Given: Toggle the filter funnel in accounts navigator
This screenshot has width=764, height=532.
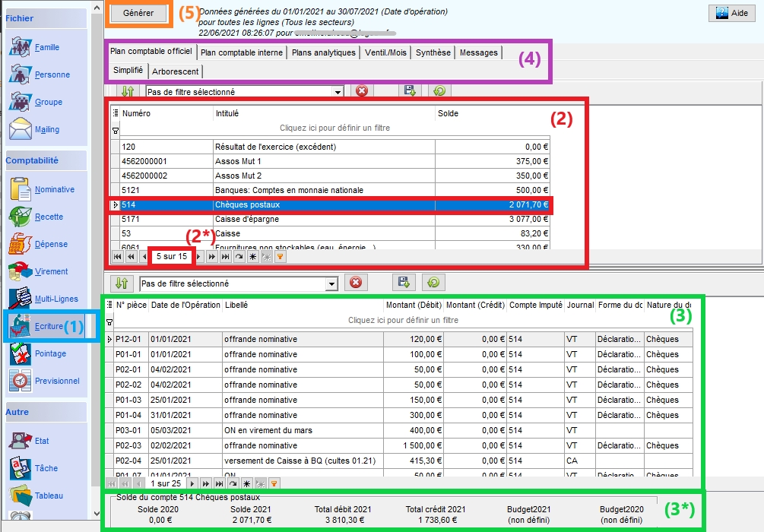Looking at the screenshot, I should click(279, 257).
